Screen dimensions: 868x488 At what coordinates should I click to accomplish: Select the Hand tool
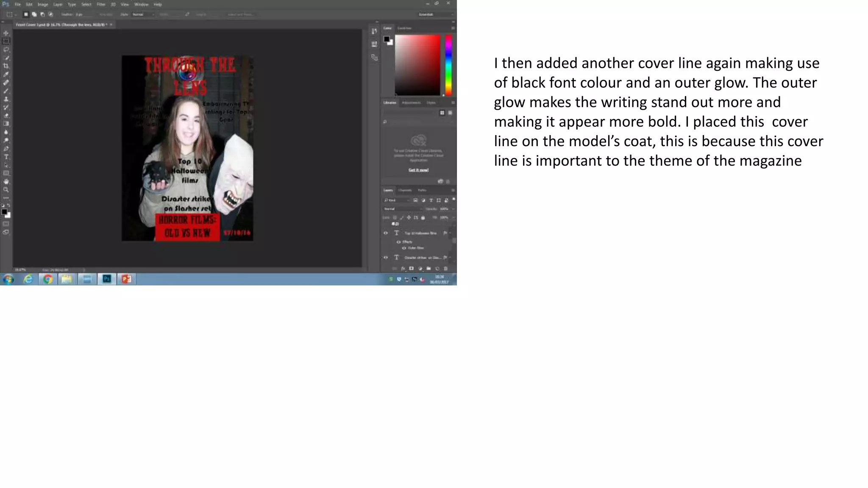click(x=6, y=181)
